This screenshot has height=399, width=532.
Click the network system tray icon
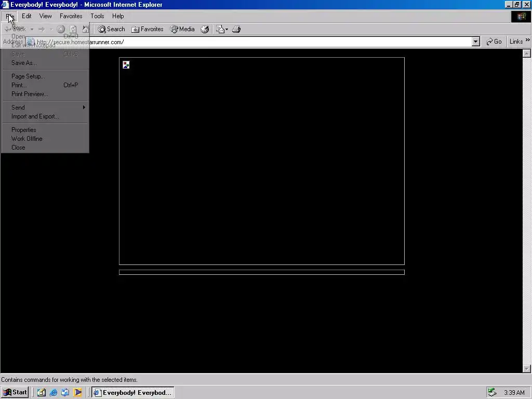[492, 393]
